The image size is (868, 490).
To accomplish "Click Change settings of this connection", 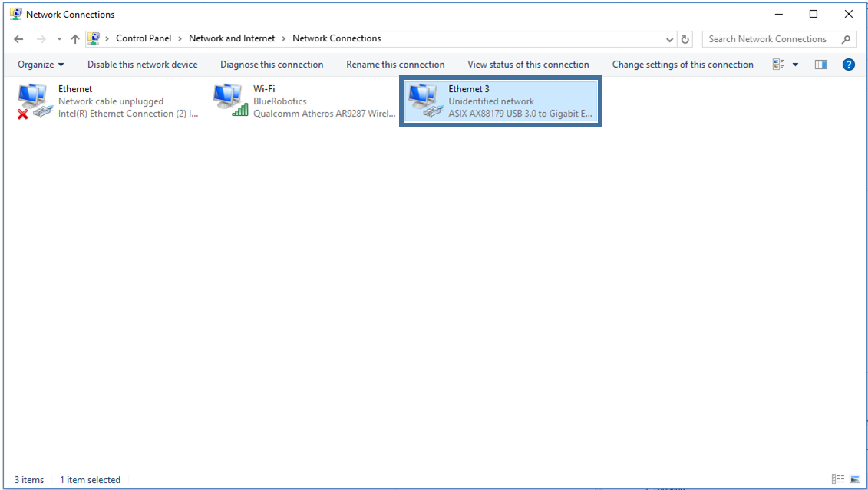I will [682, 65].
